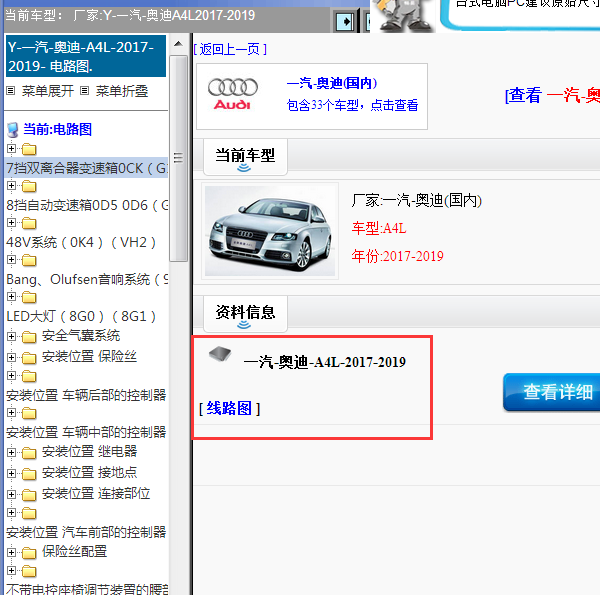
Task: Open the 资料信息 tab
Action: coord(245,314)
